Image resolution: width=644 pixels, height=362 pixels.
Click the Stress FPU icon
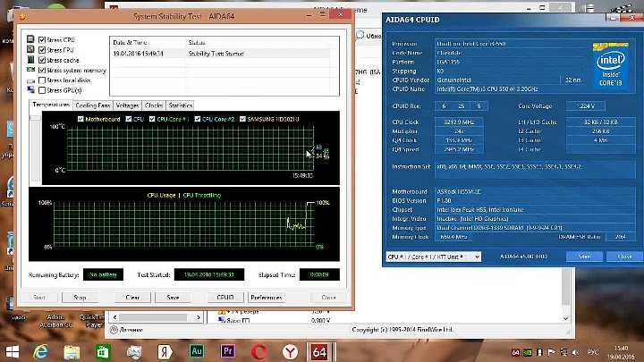coord(30,49)
